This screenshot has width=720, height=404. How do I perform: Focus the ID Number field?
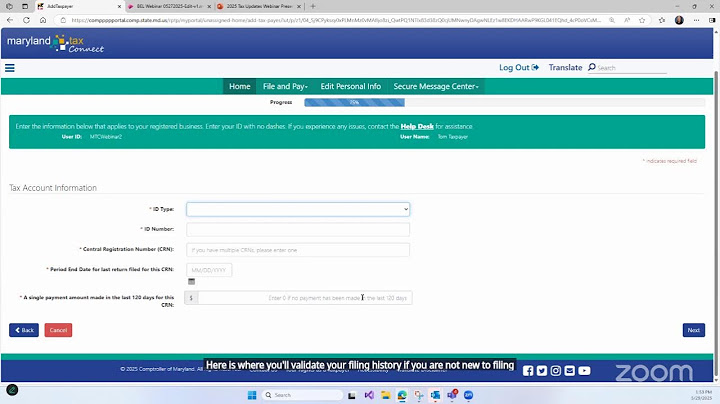tap(298, 230)
